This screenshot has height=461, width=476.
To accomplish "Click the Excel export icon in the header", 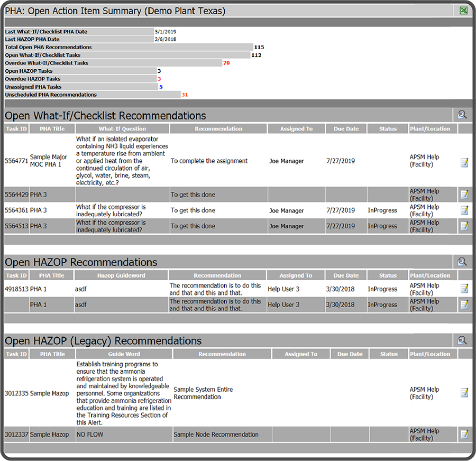I will tap(463, 11).
